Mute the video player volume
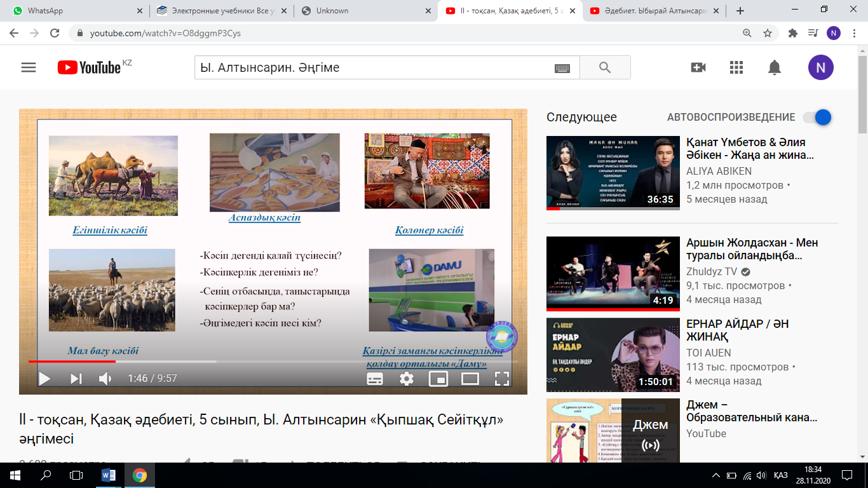This screenshot has width=868, height=488. pyautogui.click(x=105, y=379)
